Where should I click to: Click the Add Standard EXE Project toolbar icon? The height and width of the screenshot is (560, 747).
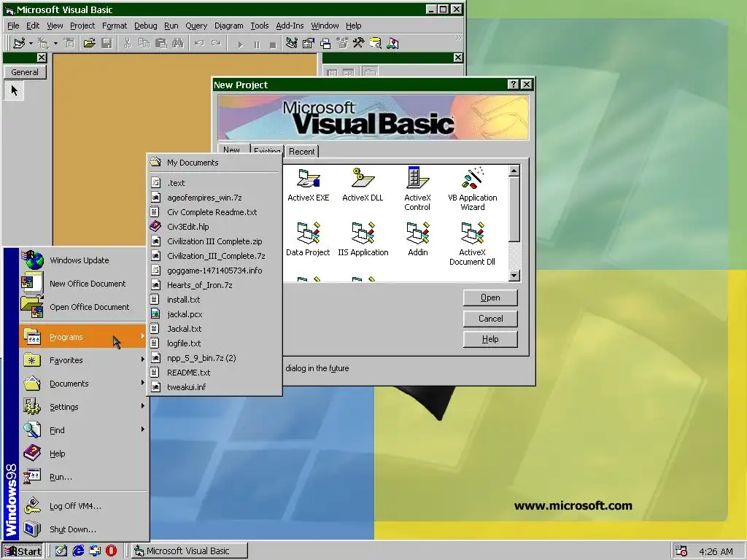click(x=19, y=43)
